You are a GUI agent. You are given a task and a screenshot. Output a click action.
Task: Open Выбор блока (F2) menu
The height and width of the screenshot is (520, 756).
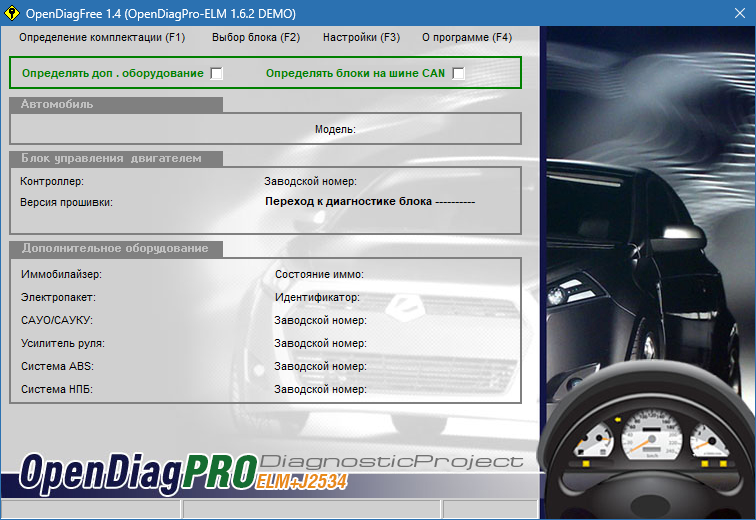click(256, 37)
